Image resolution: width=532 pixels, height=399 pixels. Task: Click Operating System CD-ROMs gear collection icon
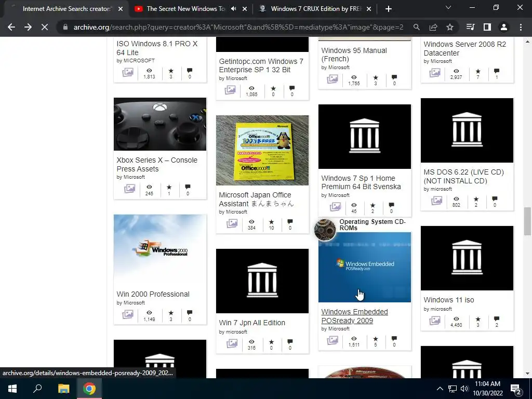tap(325, 229)
